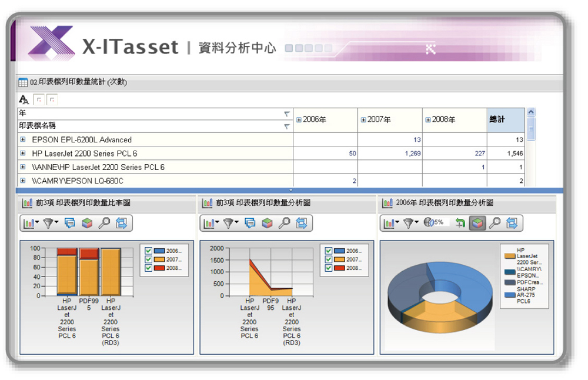The width and height of the screenshot is (588, 380).
Task: Click the scroll up arrow of the table
Action: 531,112
